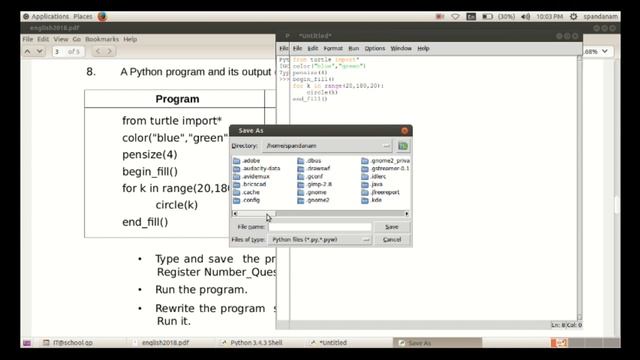Open the .bricscad folder
The width and height of the screenshot is (640, 360).
(250, 184)
